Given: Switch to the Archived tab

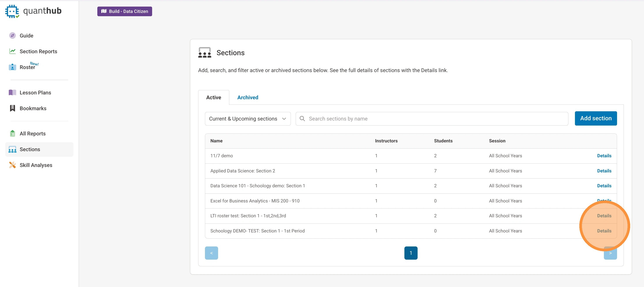Looking at the screenshot, I should coord(247,97).
